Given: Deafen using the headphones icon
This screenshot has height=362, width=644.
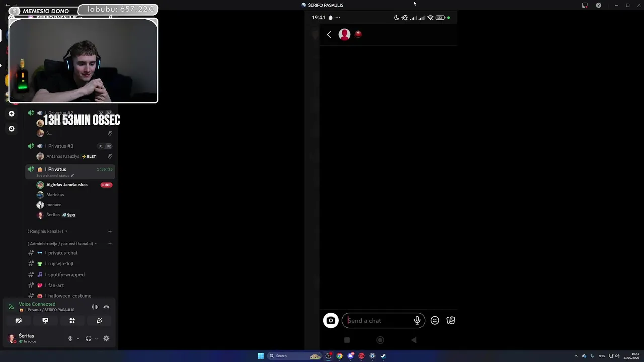Looking at the screenshot, I should [89, 338].
